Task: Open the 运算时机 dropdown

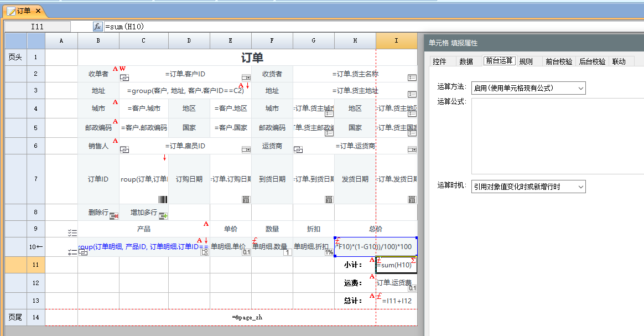Action: [528, 187]
